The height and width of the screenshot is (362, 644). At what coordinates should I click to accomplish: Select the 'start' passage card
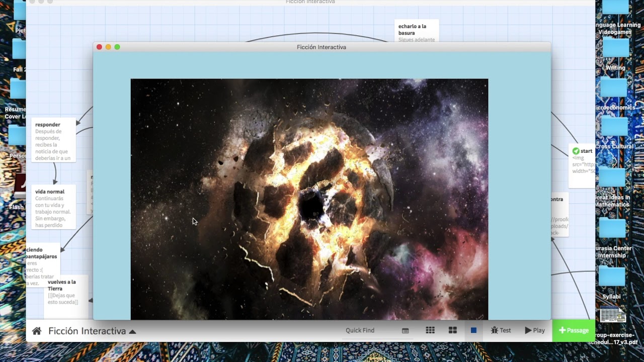582,166
